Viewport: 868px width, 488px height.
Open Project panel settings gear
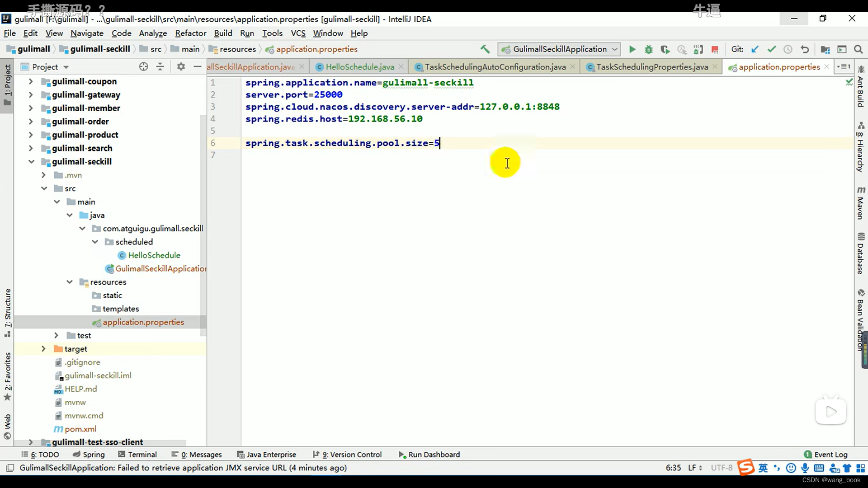coord(181,66)
